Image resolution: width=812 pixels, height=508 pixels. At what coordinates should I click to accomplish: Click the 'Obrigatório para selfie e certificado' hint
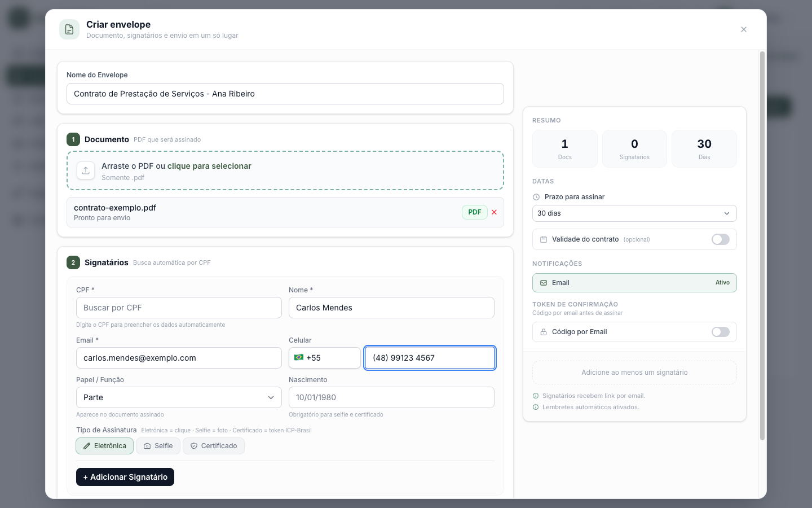pos(336,414)
